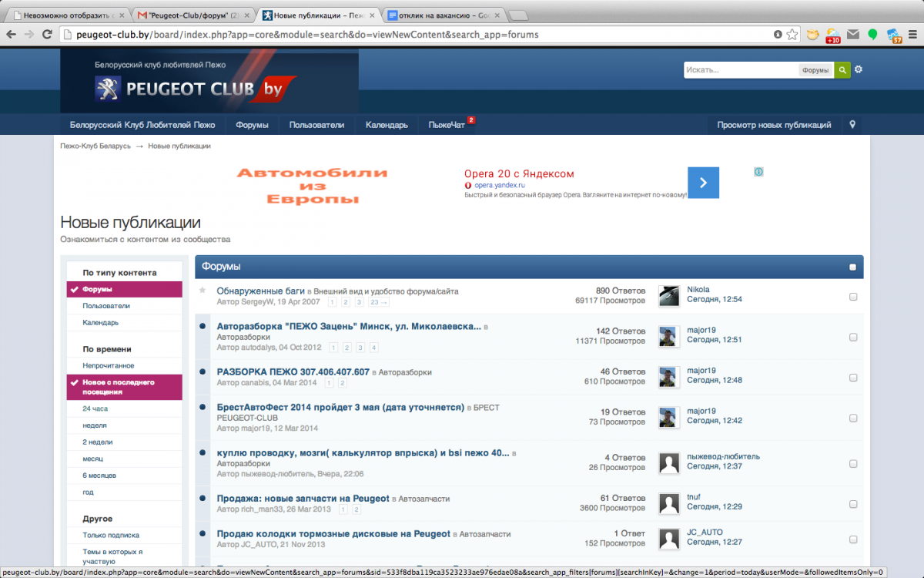
Task: Click the green search magnifier button
Action: [842, 70]
